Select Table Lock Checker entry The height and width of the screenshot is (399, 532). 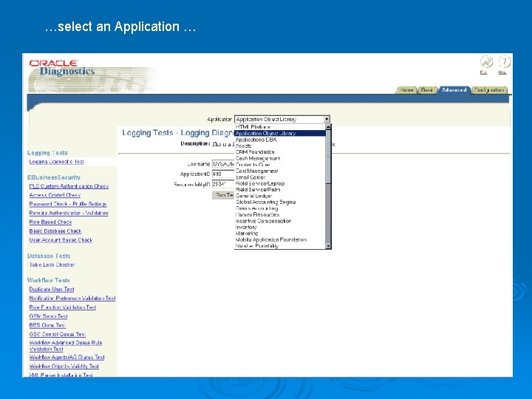tap(52, 265)
